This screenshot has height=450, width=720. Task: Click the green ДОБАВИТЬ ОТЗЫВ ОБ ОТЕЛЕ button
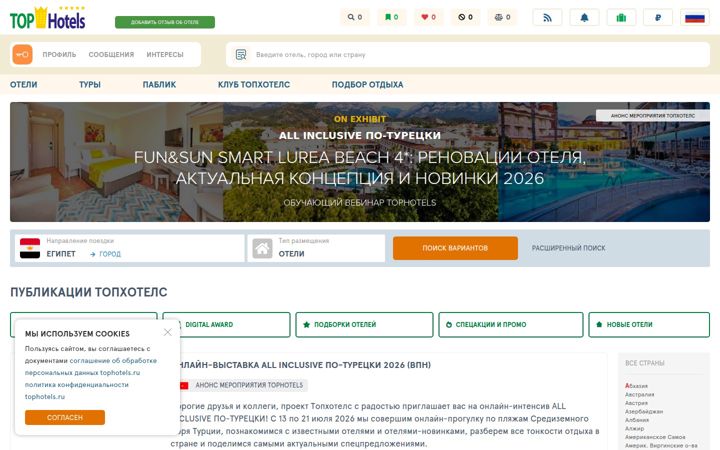pyautogui.click(x=165, y=22)
